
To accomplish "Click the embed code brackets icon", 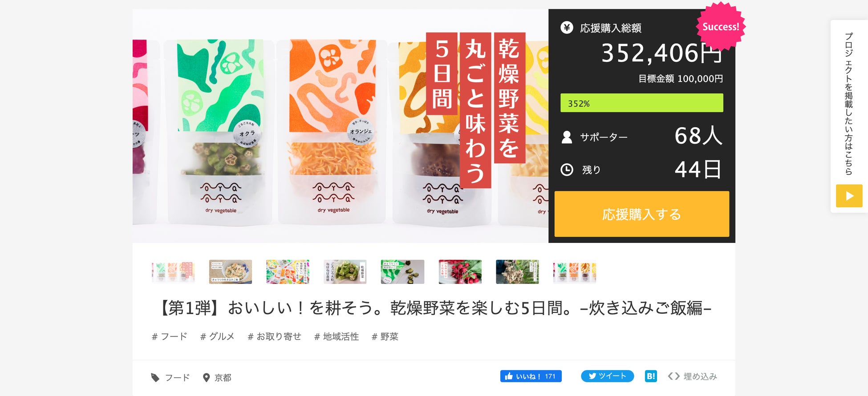I will pyautogui.click(x=673, y=376).
